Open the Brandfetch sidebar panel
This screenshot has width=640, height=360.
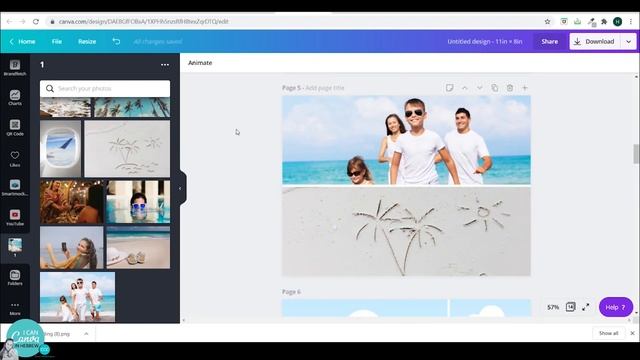point(15,68)
